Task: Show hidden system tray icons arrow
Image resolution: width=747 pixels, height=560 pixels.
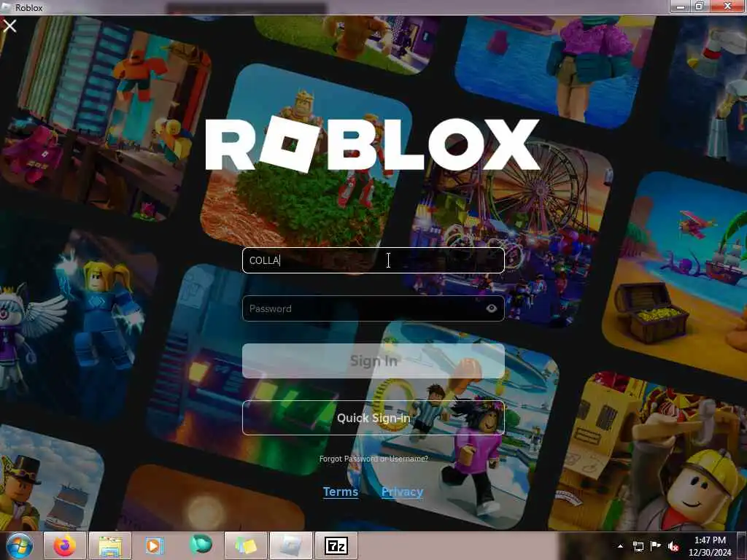Action: coord(620,546)
